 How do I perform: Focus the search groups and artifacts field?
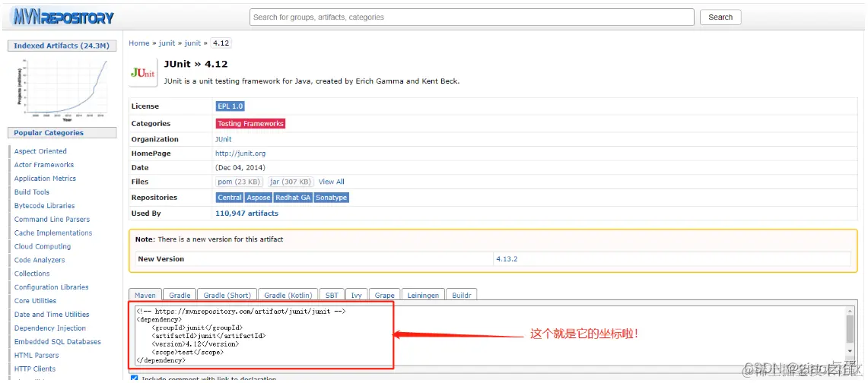472,17
